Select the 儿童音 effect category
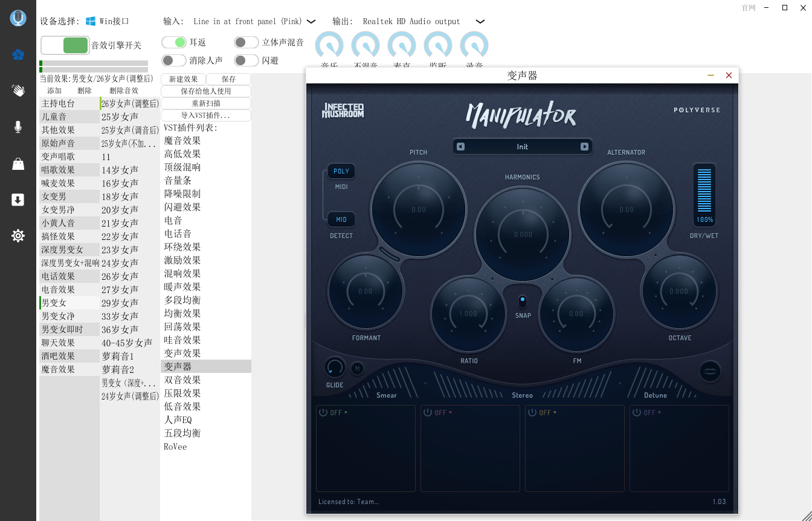The width and height of the screenshot is (812, 521). (x=69, y=117)
